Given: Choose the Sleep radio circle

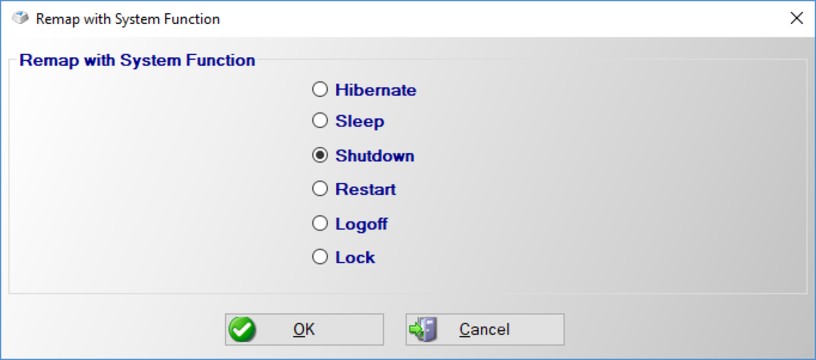Looking at the screenshot, I should 320,121.
